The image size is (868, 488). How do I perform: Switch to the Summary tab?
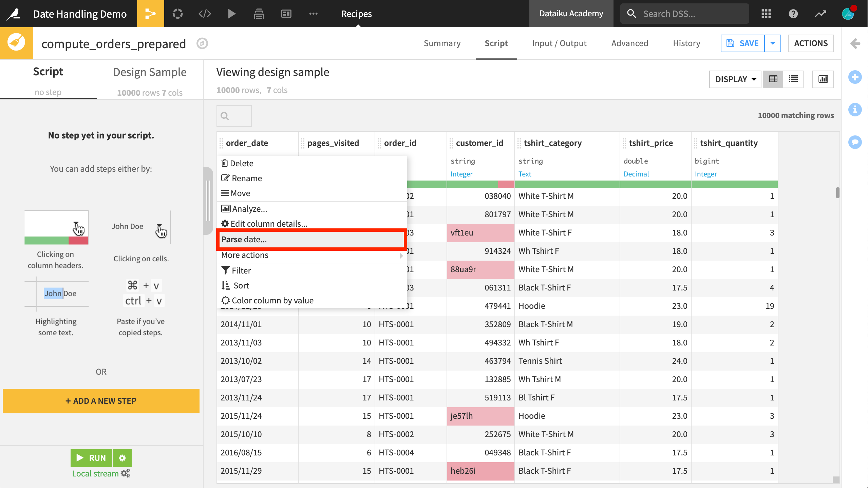click(442, 43)
